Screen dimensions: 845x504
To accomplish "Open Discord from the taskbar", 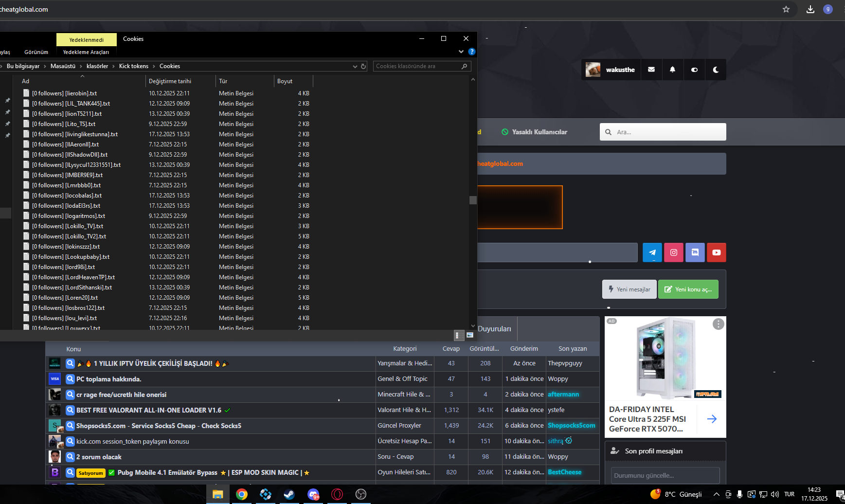I will [313, 494].
